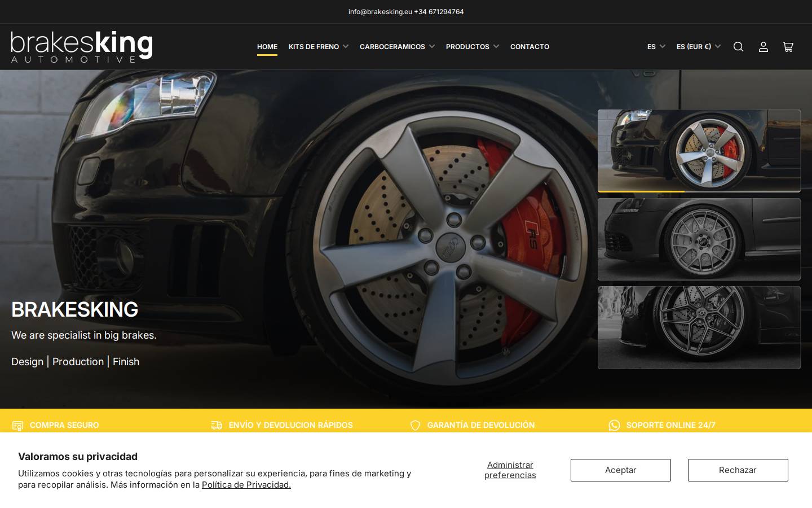Screen dimensions: 812x508
Task: Open the ES language selector
Action: point(656,47)
